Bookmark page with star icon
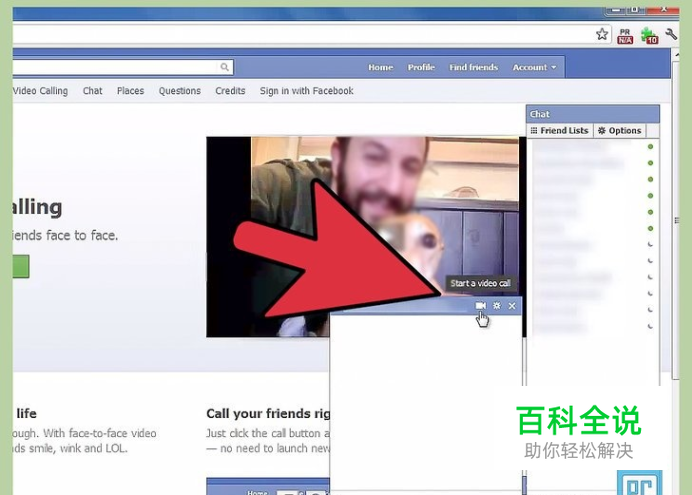 (x=602, y=34)
